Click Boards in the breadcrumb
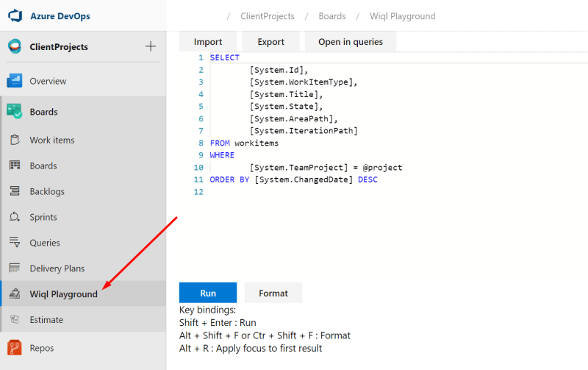Screen dimensions: 588x370 coord(332,16)
